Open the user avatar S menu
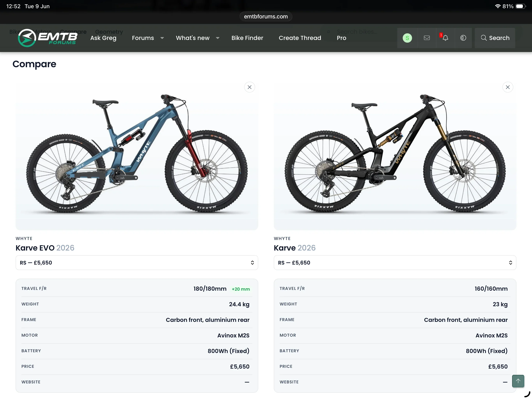This screenshot has height=399, width=532. click(407, 38)
